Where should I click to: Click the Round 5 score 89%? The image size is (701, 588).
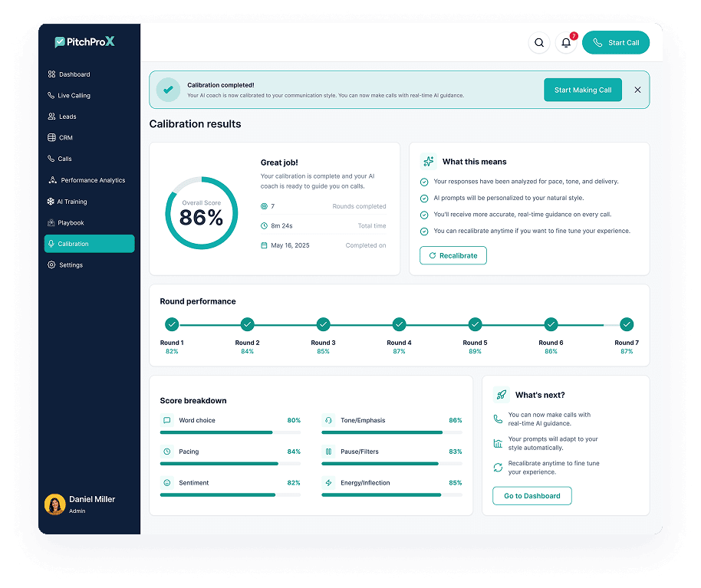[x=475, y=352]
